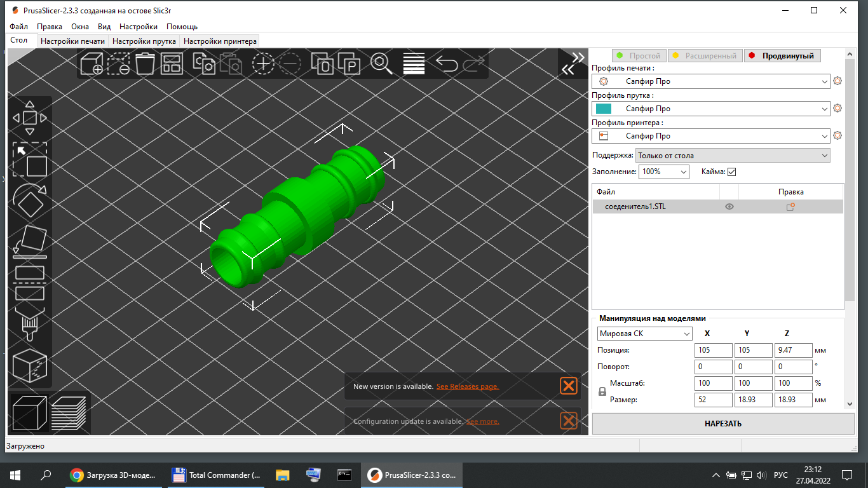Open print profile settings gear icon
The width and height of the screenshot is (868, 488).
[837, 81]
